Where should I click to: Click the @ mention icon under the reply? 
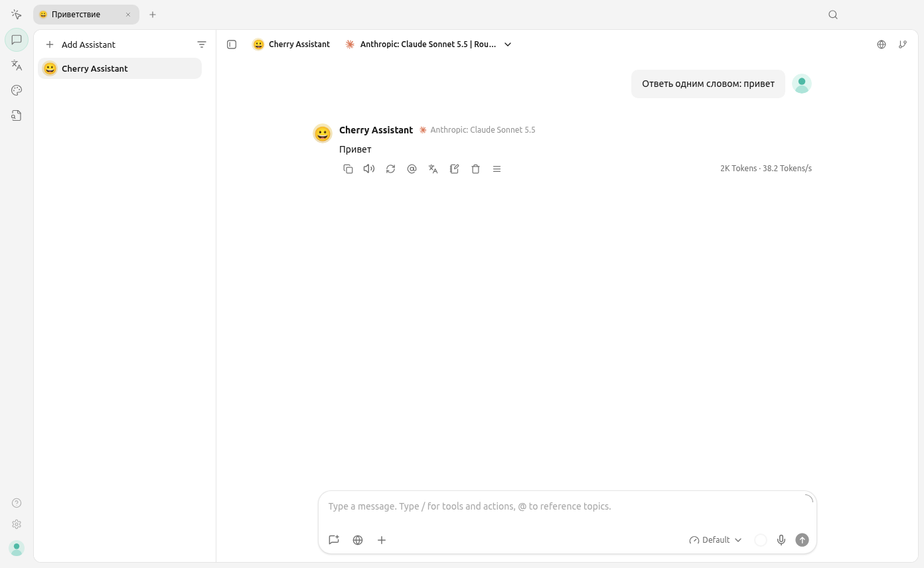(412, 169)
